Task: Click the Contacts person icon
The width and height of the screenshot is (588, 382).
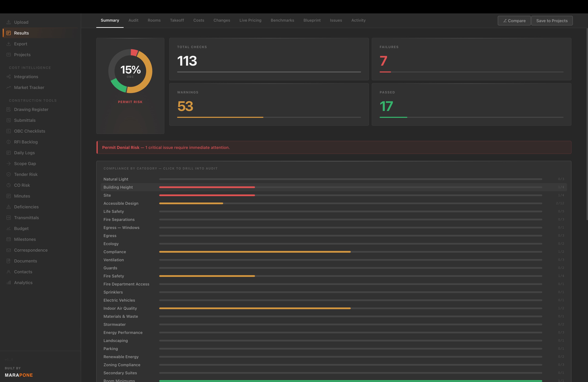Action: [9, 272]
